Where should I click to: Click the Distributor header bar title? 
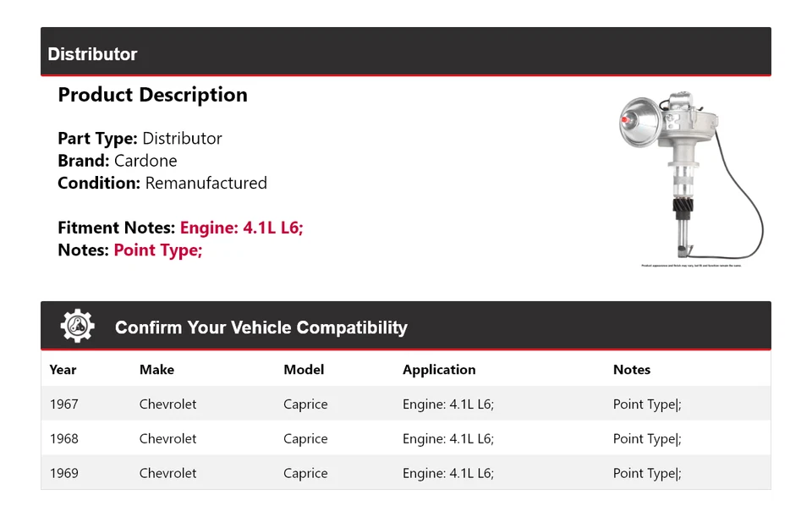92,54
